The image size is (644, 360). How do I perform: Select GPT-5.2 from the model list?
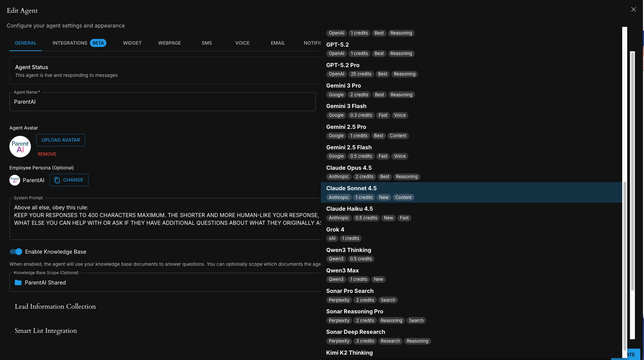point(471,49)
